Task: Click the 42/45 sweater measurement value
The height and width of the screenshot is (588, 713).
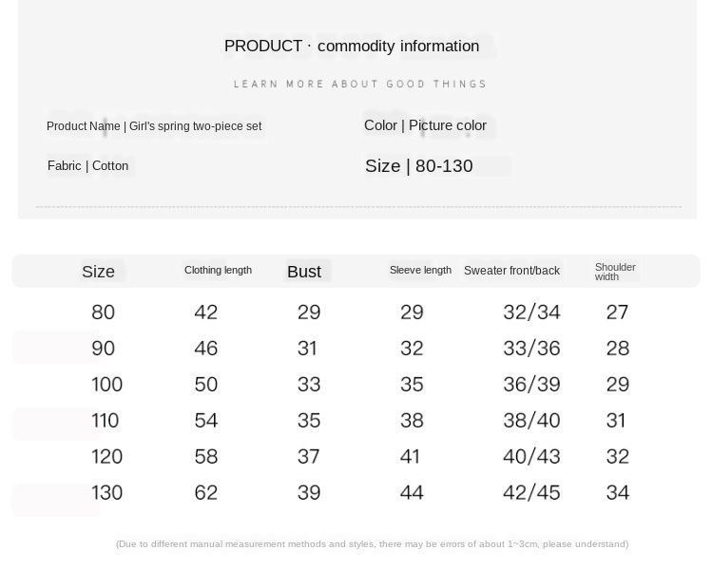Action: coord(531,493)
